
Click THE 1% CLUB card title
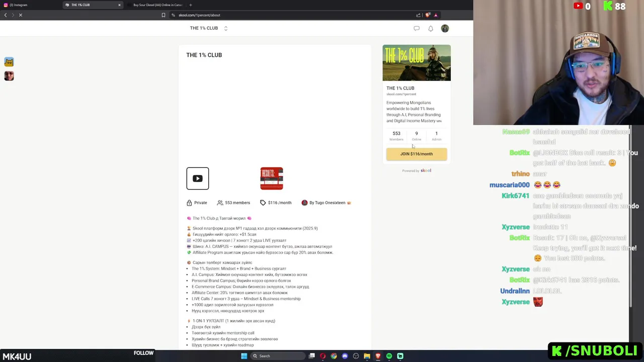(400, 88)
